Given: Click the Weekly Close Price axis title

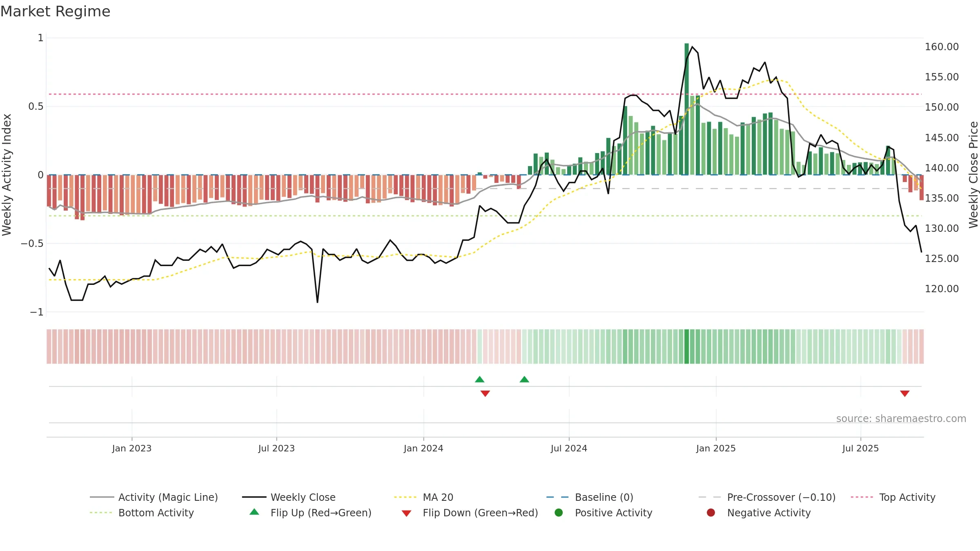Looking at the screenshot, I should (x=973, y=175).
